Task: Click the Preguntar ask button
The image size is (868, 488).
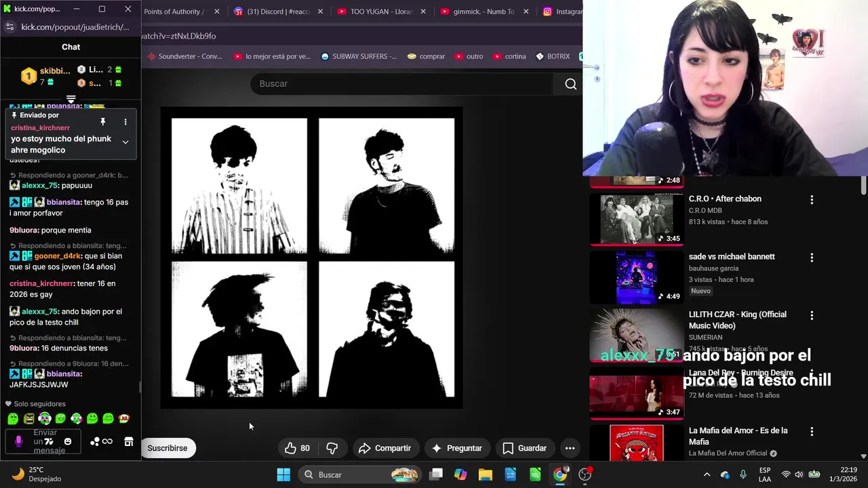Action: (x=456, y=448)
